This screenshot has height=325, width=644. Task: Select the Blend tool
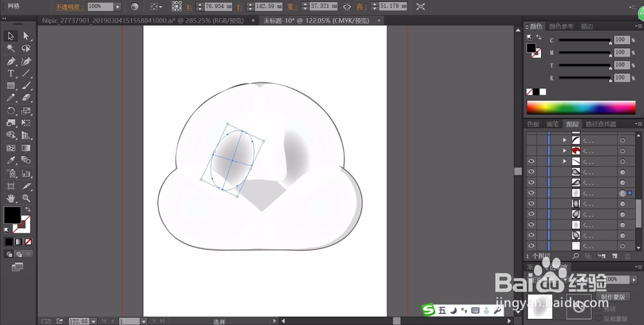pyautogui.click(x=26, y=161)
